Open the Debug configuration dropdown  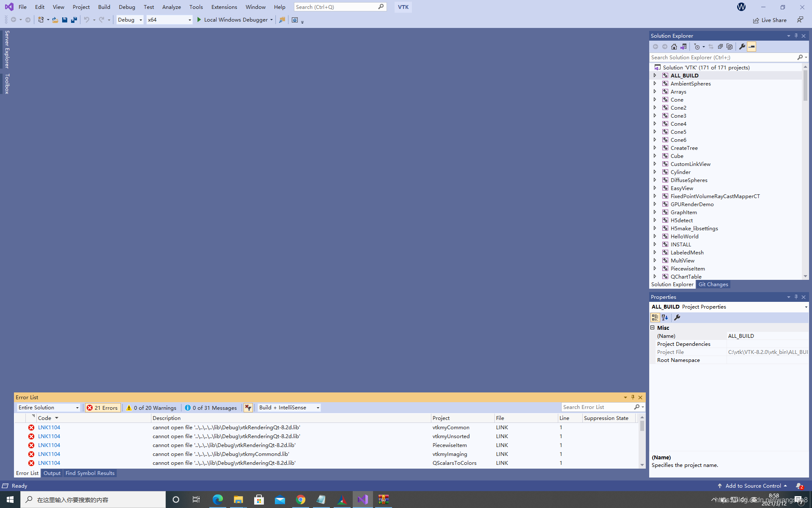130,19
